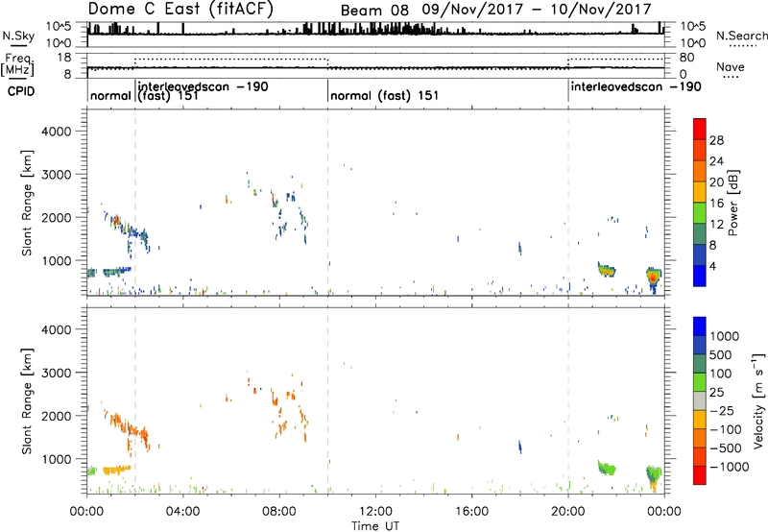Viewport: 768px width, 532px height.
Task: Click the red top segment of Power colorbar
Action: click(700, 129)
